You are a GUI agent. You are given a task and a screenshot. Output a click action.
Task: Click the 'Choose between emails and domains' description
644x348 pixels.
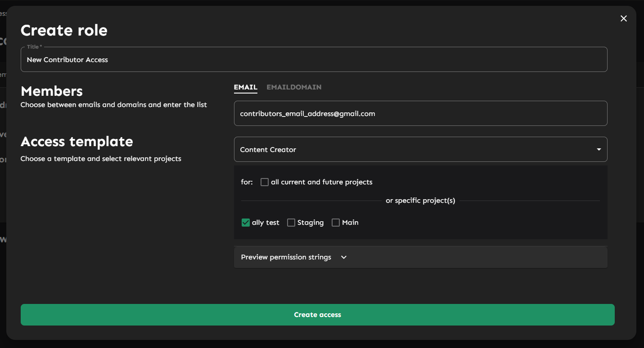[x=114, y=105]
